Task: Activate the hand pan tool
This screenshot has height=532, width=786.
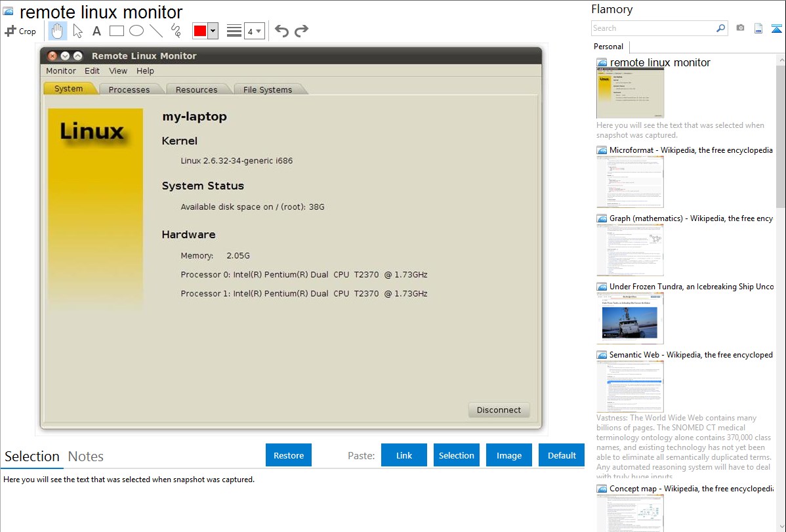Action: tap(58, 31)
